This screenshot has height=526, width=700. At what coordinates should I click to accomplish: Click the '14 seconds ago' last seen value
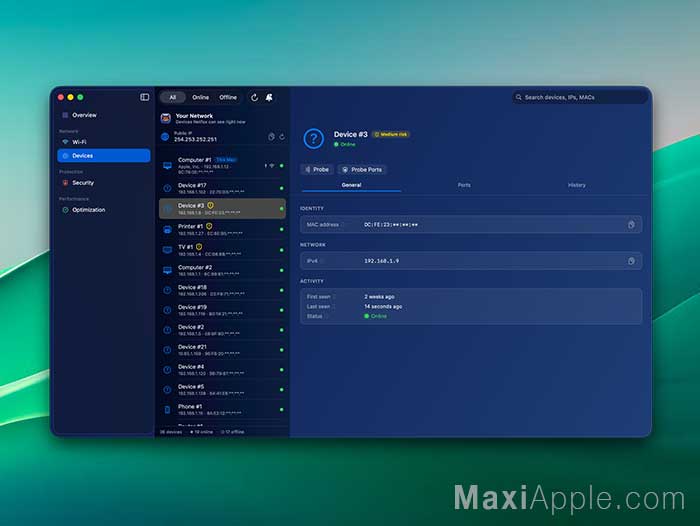point(383,306)
